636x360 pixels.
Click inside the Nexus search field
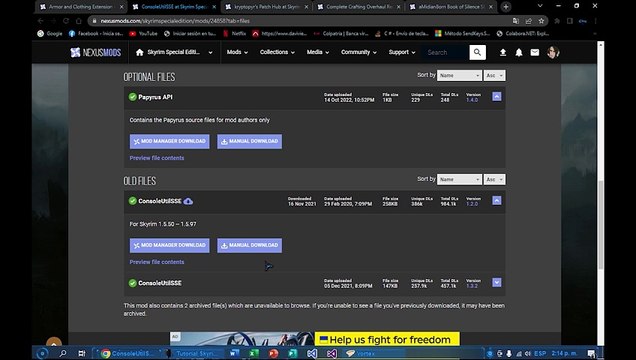(x=445, y=52)
